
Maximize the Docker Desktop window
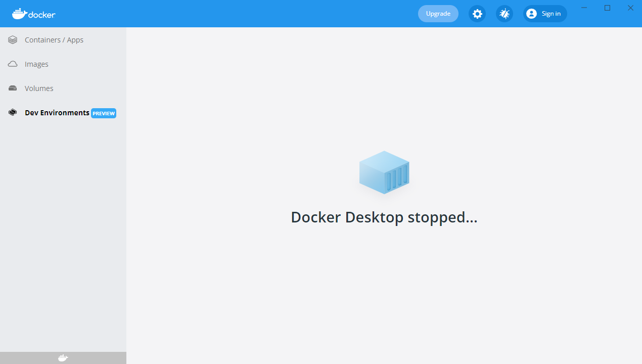pyautogui.click(x=608, y=8)
